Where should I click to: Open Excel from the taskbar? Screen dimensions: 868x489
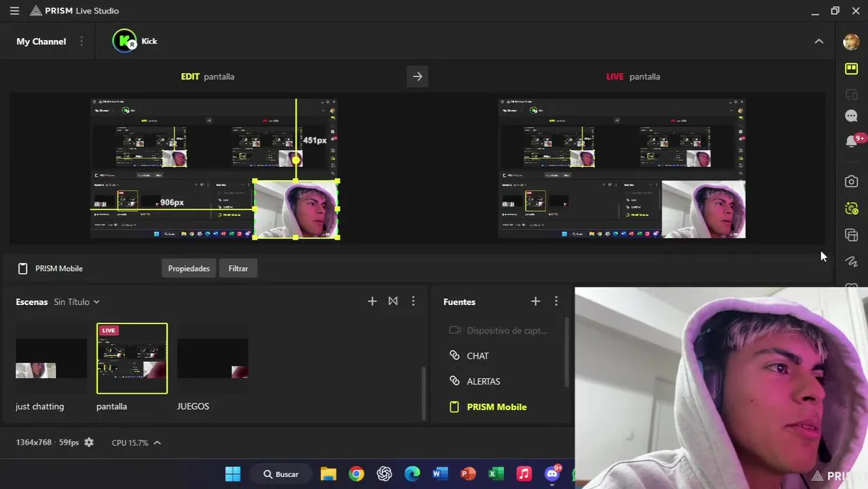pos(496,474)
